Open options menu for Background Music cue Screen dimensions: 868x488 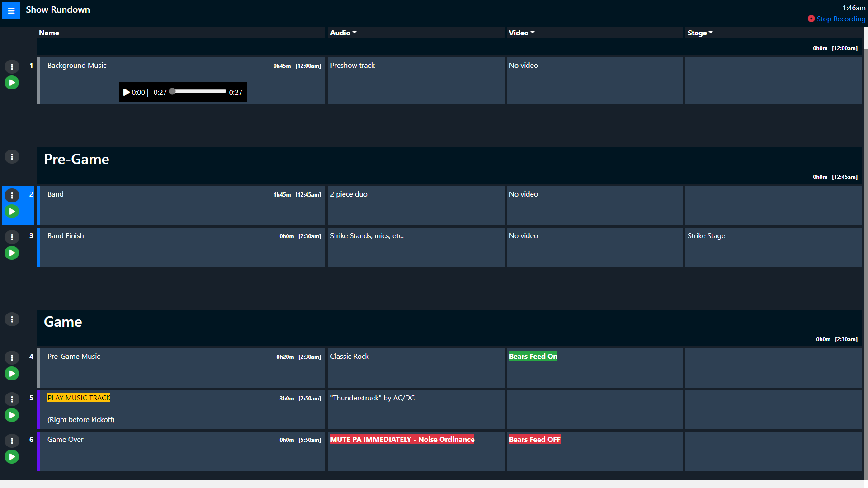12,66
